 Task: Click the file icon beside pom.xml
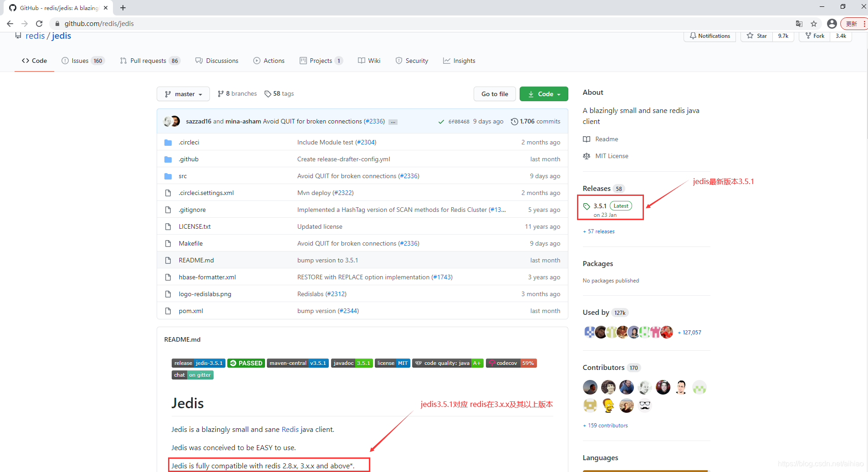pos(168,311)
